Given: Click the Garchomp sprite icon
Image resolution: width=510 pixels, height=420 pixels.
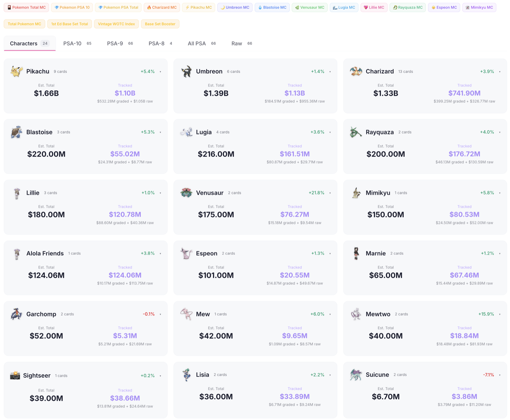Looking at the screenshot, I should 17,314.
